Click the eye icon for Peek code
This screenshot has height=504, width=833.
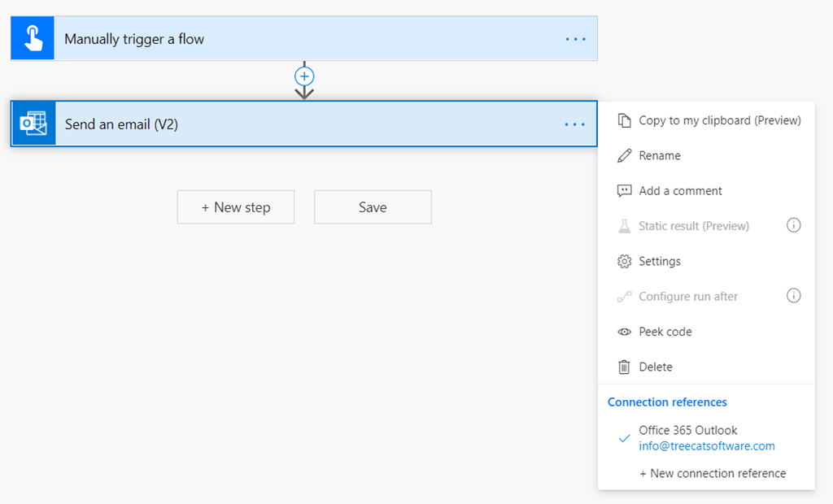[624, 332]
